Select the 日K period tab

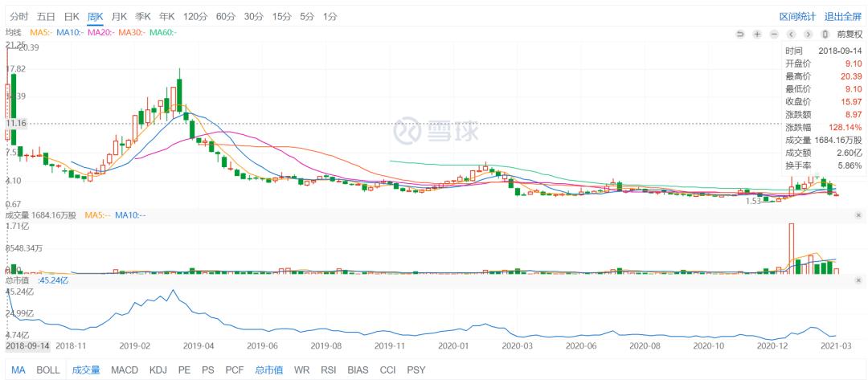(x=72, y=17)
